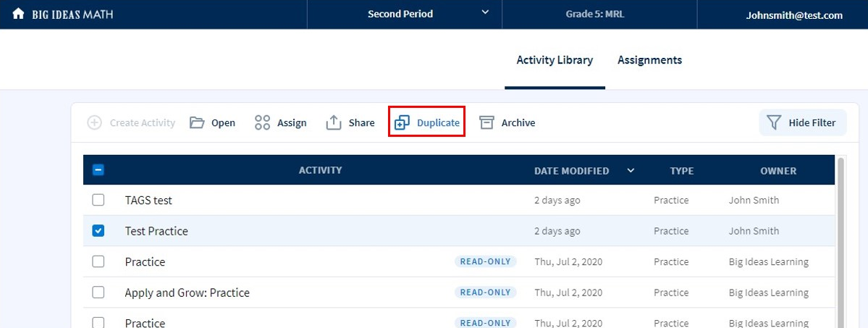Click the filter funnel icon

[x=774, y=123]
